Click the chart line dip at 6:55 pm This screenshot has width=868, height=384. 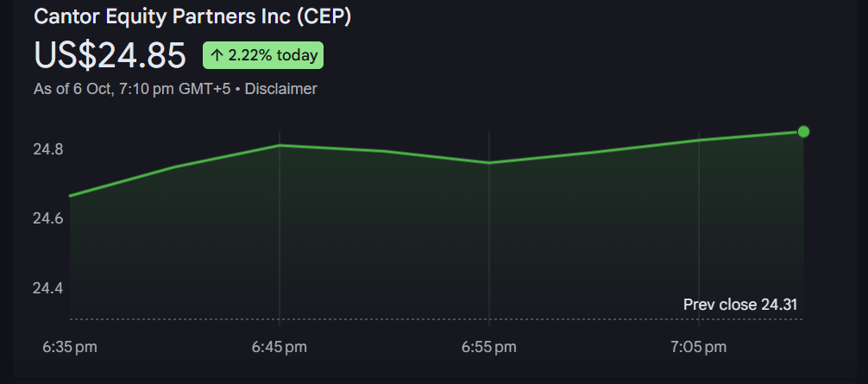point(489,162)
